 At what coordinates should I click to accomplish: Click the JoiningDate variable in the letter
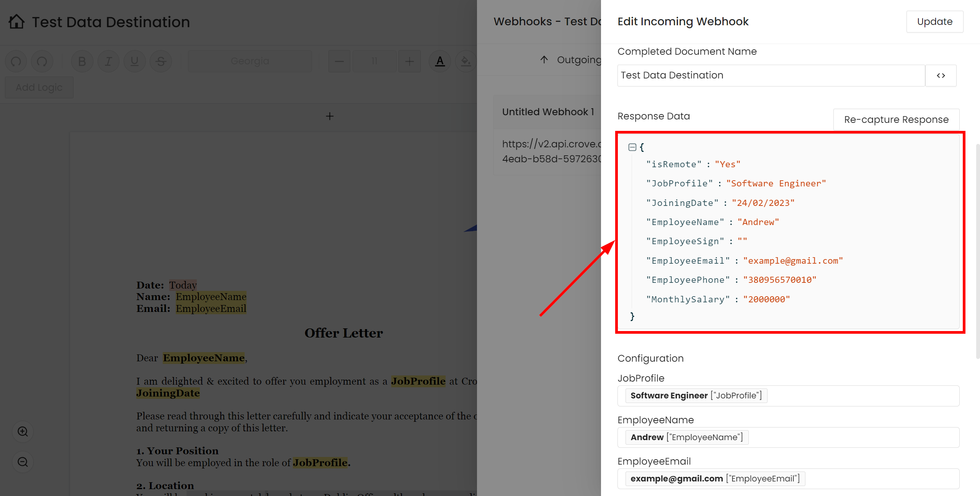(x=168, y=393)
